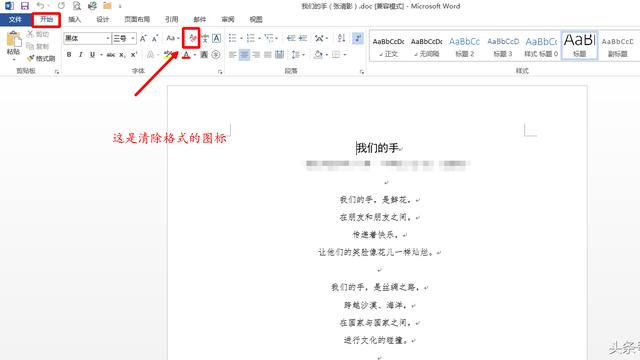This screenshot has height=360, width=640.
Task: Decrease font size with A-down icon
Action: 155,38
